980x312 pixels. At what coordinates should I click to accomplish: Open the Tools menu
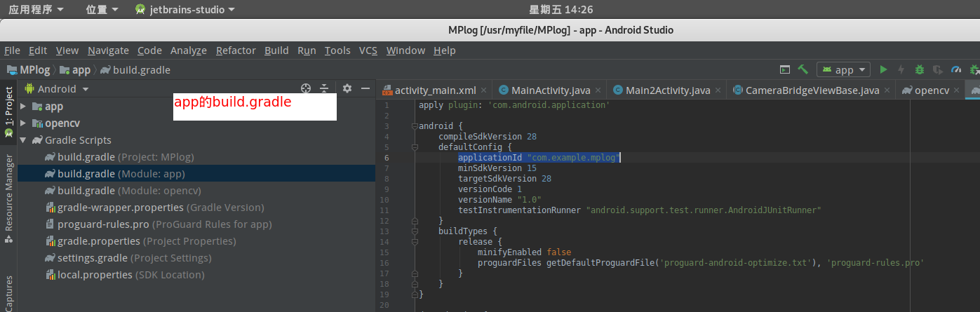tap(337, 50)
